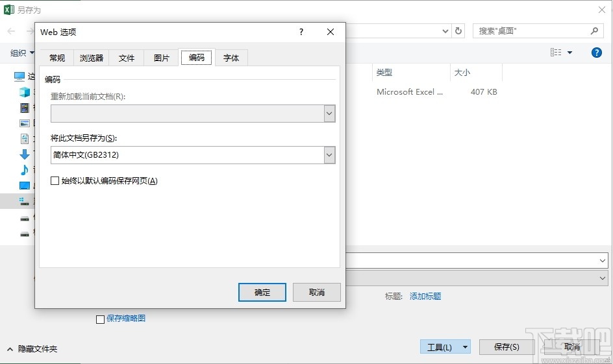Click the 407 KB size value

(484, 92)
